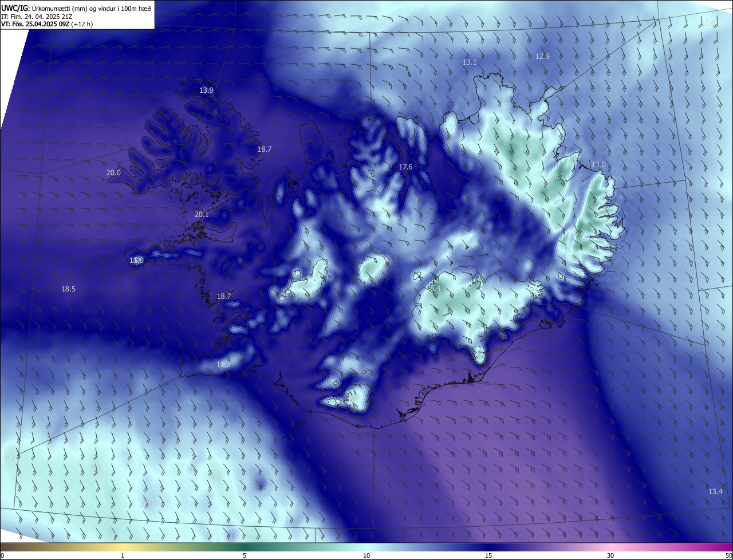Click the 12.9 value label
This screenshot has width=733, height=560.
pos(542,56)
